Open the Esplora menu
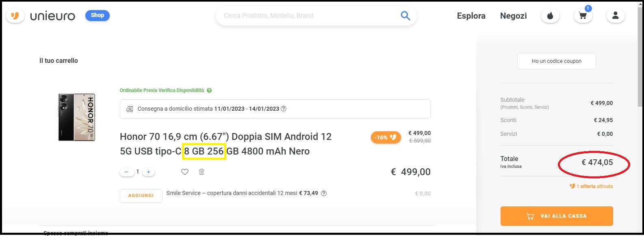The width and height of the screenshot is (644, 236). pyautogui.click(x=471, y=16)
